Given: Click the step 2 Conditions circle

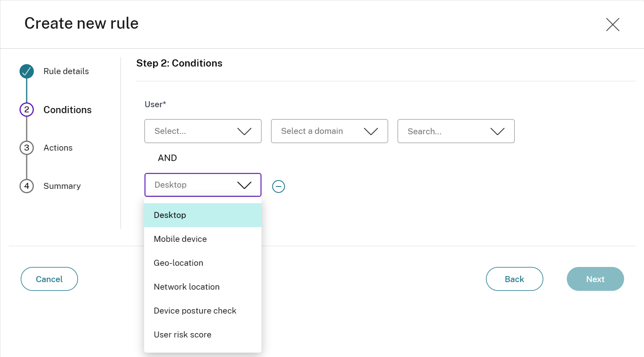Looking at the screenshot, I should [27, 110].
